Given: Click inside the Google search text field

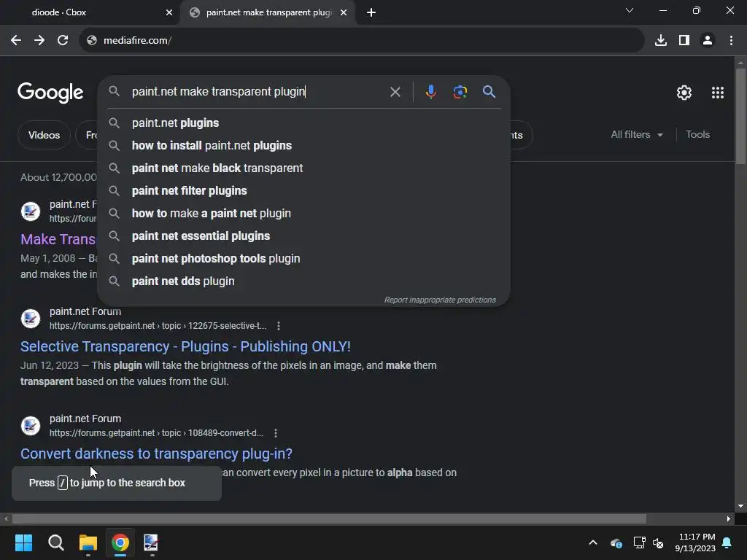Looking at the screenshot, I should 258,92.
